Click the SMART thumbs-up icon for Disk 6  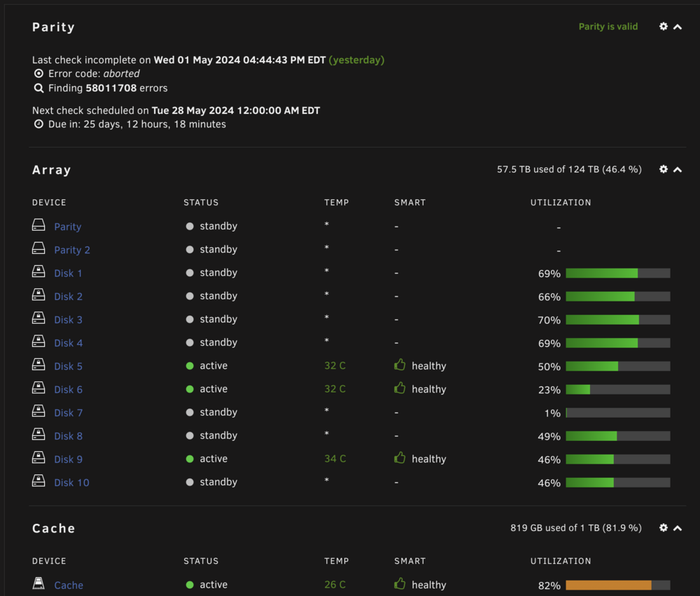coord(400,388)
